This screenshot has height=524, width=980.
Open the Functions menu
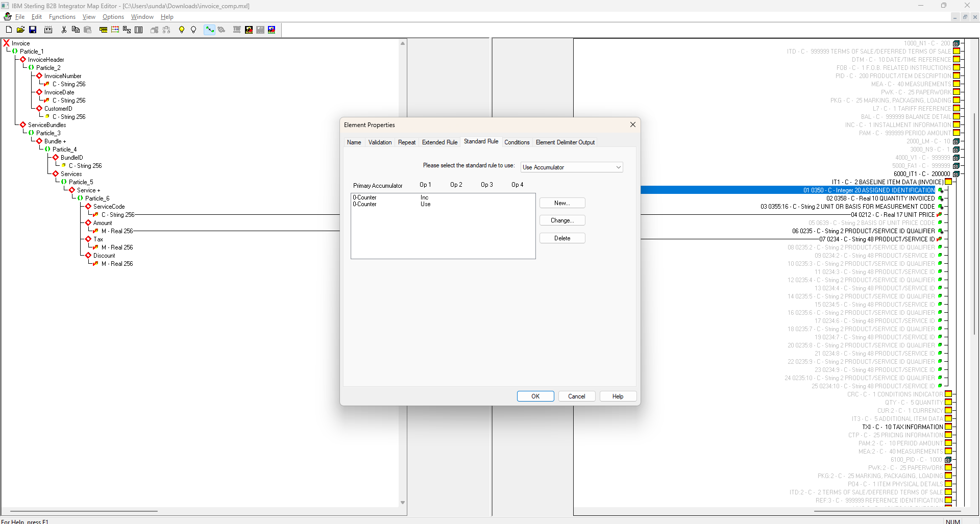[x=62, y=17]
